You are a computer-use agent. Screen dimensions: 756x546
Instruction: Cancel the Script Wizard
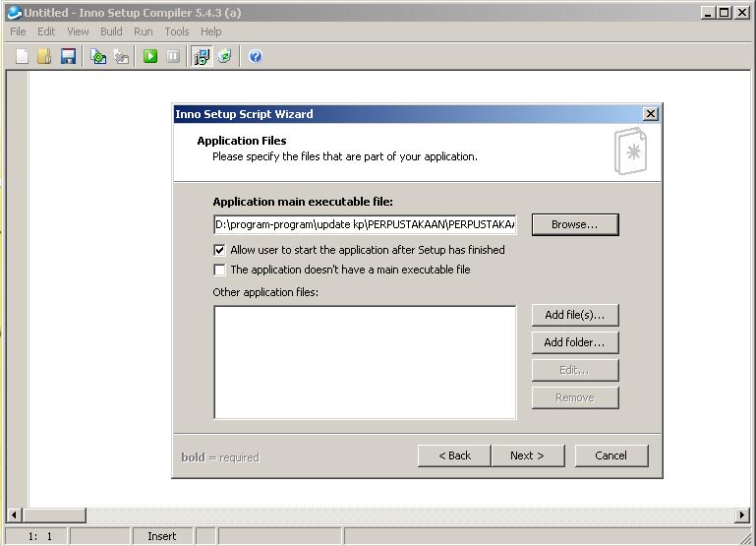(x=611, y=455)
